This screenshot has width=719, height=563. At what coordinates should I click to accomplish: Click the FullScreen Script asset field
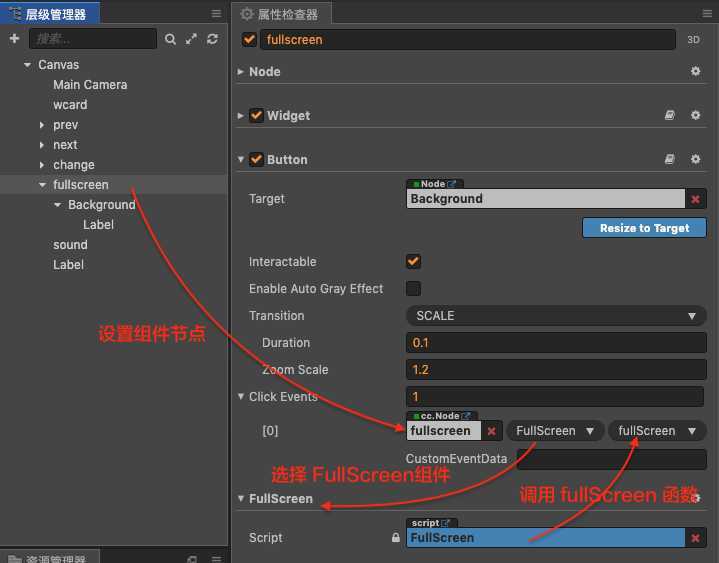point(546,538)
